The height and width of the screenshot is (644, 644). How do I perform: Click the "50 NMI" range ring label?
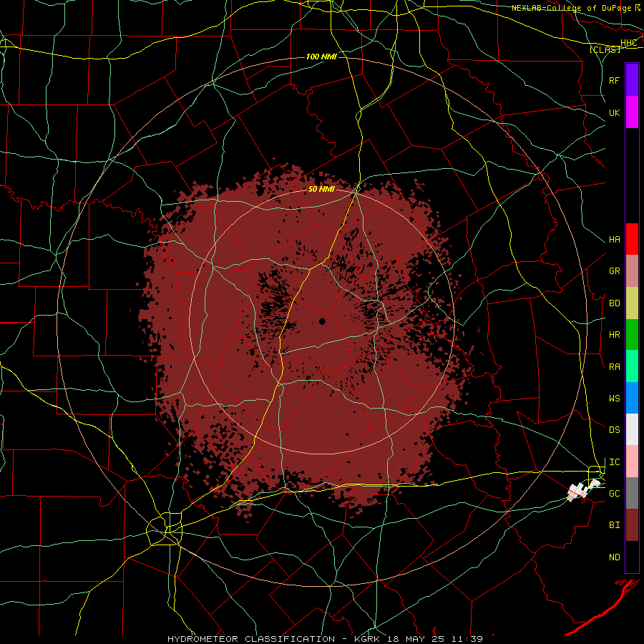(321, 190)
